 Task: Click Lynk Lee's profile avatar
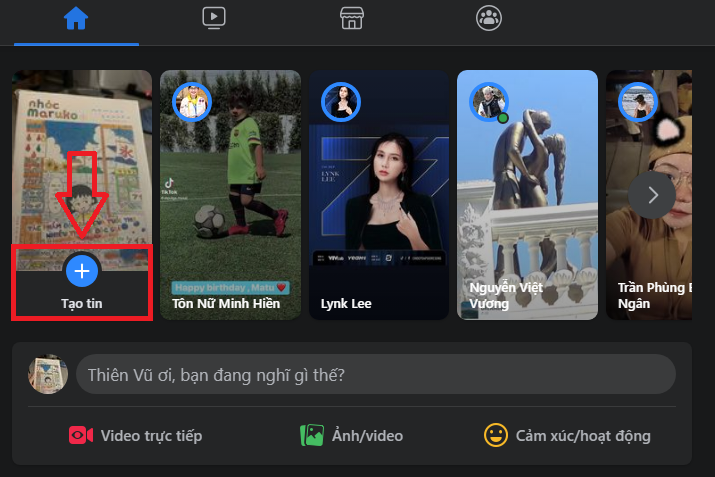(341, 102)
